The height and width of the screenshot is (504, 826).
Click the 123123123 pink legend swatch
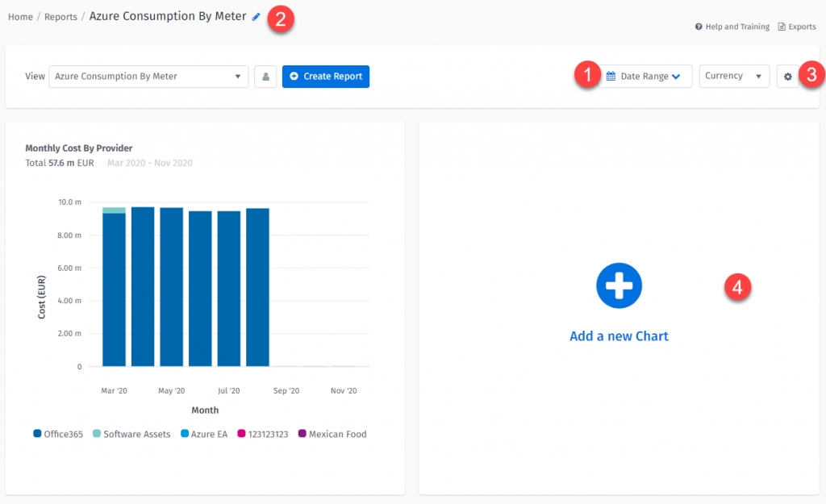click(x=241, y=434)
